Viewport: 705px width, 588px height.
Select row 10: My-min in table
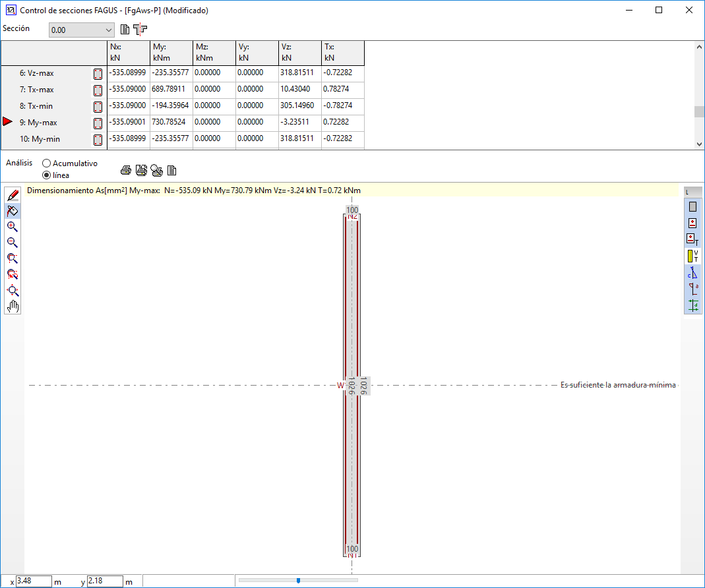pos(37,139)
